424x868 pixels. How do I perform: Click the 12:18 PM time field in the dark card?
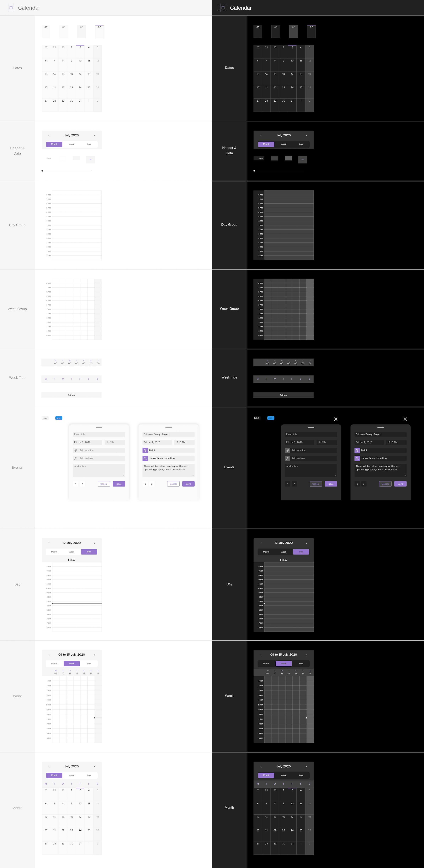pos(396,442)
